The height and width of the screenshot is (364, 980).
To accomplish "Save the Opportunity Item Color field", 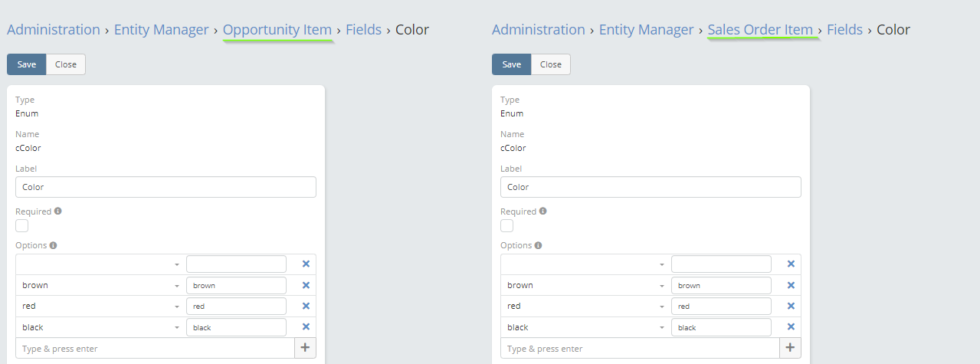I will click(27, 64).
